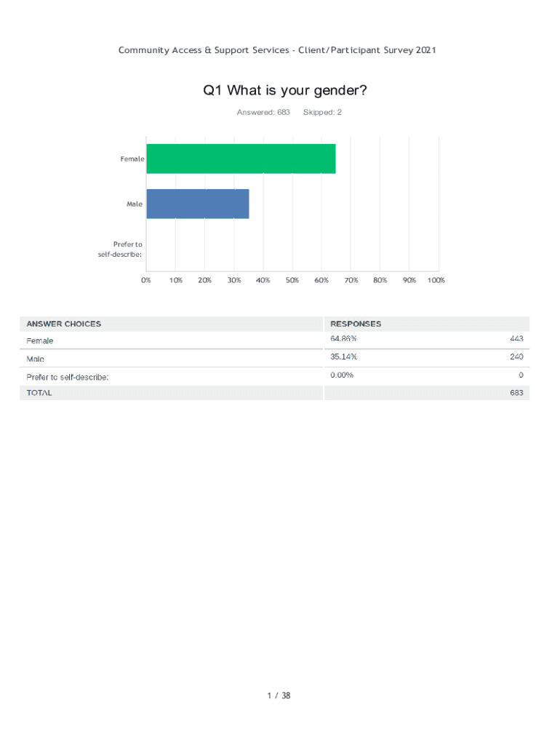560x745 pixels.
Task: Click the total value 683 in table
Action: pos(516,392)
